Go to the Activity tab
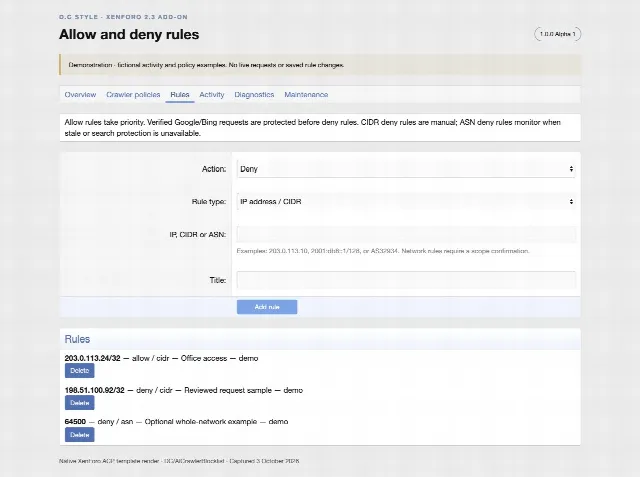 click(x=211, y=95)
